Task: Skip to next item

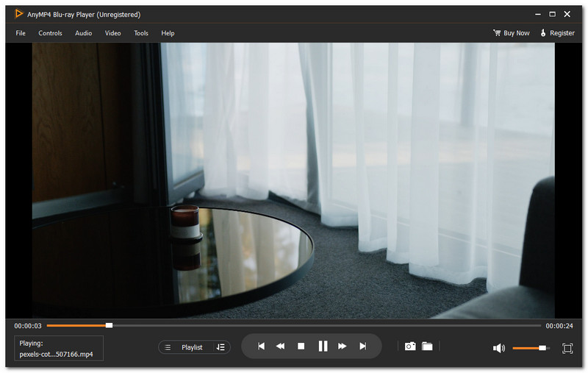Action: (x=362, y=346)
